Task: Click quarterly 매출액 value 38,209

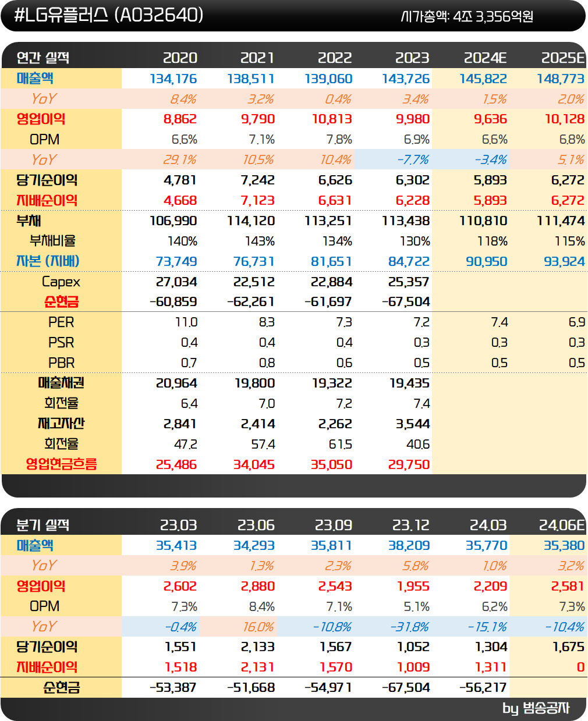Action: coord(409,545)
